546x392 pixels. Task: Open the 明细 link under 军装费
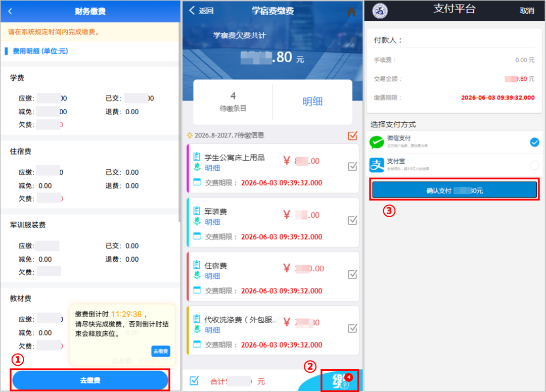212,222
